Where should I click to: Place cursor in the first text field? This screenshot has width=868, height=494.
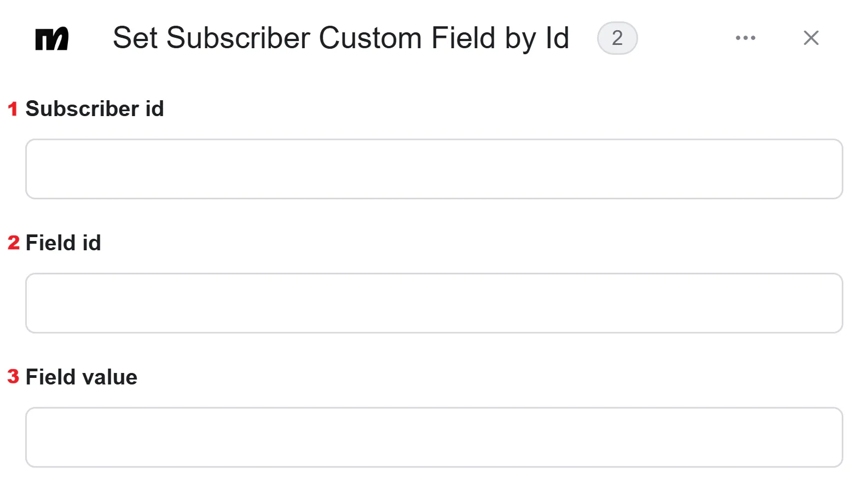click(434, 169)
